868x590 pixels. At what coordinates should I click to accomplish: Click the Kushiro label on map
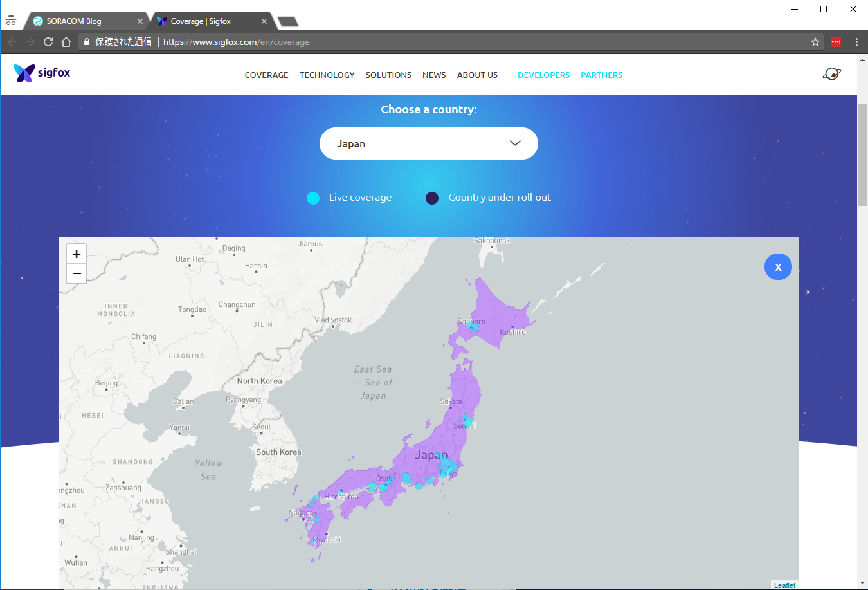512,332
